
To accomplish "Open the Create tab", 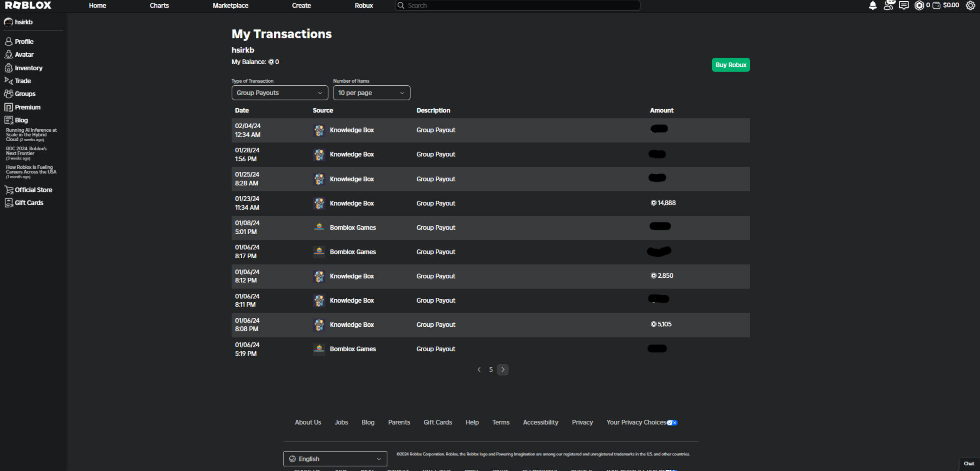I will (x=301, y=5).
